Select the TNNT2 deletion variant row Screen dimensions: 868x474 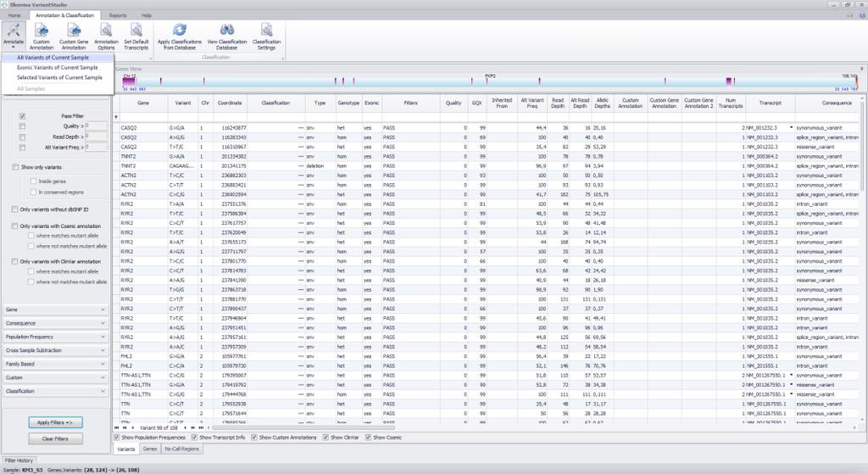(x=487, y=166)
